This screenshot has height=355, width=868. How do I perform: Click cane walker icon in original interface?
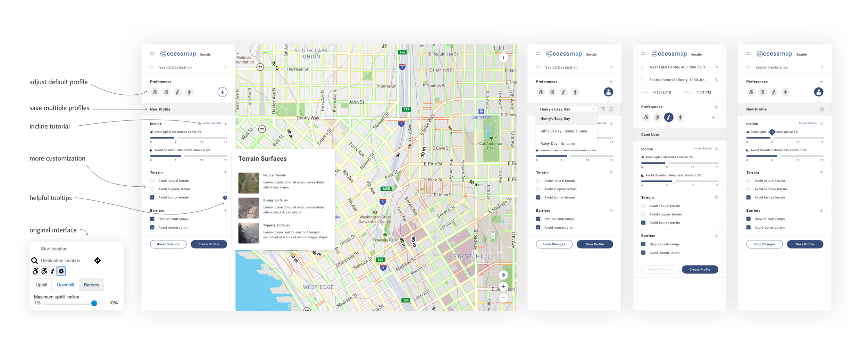[x=52, y=271]
